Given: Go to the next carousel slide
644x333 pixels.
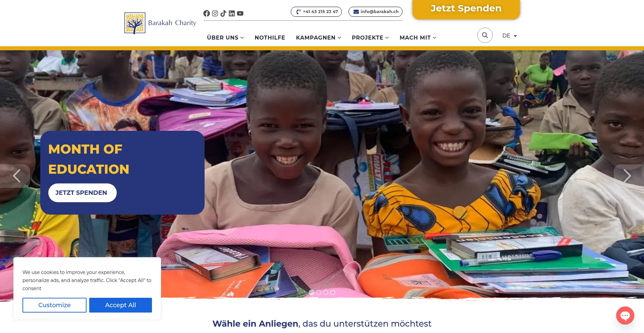Looking at the screenshot, I should coord(627,176).
